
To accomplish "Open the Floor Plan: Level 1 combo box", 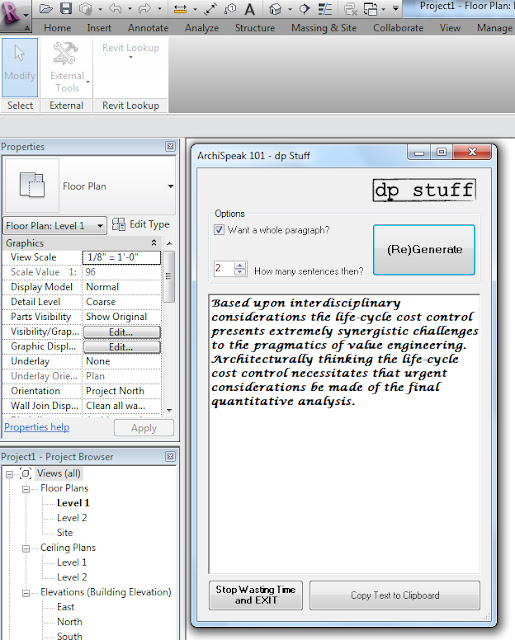I will (x=55, y=226).
